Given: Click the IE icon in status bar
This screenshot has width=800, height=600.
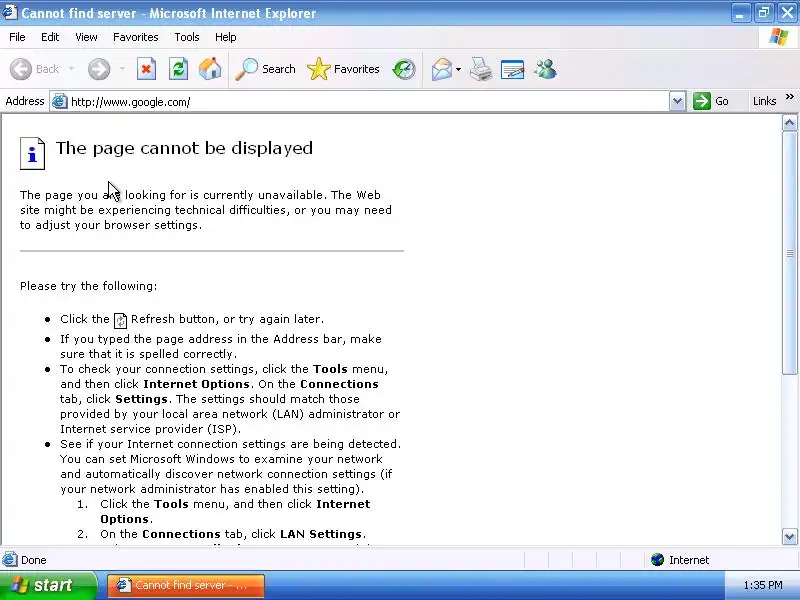Looking at the screenshot, I should 10,560.
